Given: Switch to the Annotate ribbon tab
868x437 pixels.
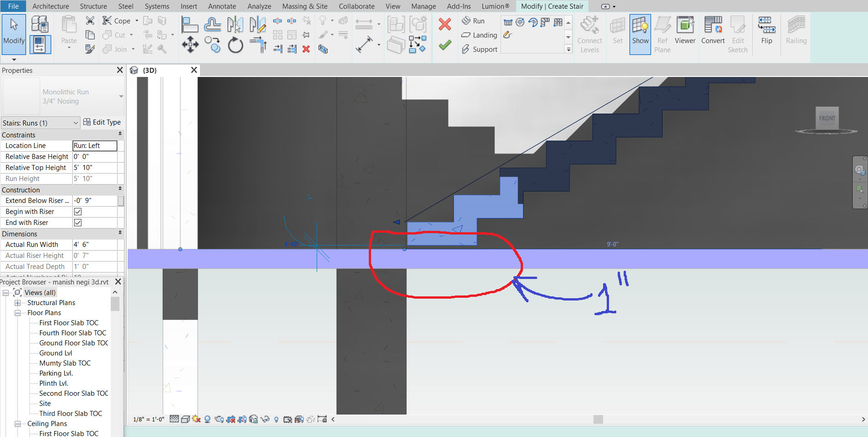Looking at the screenshot, I should pos(222,6).
